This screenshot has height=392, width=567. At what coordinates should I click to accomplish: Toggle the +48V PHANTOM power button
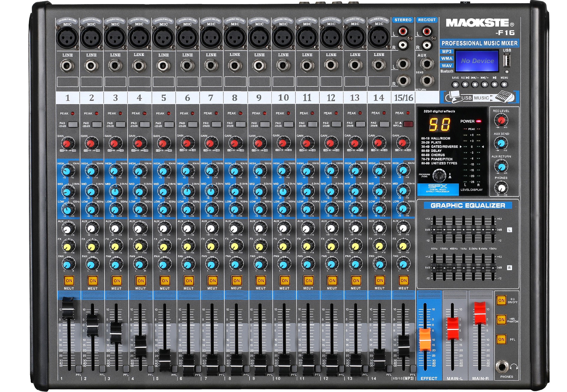point(501,319)
